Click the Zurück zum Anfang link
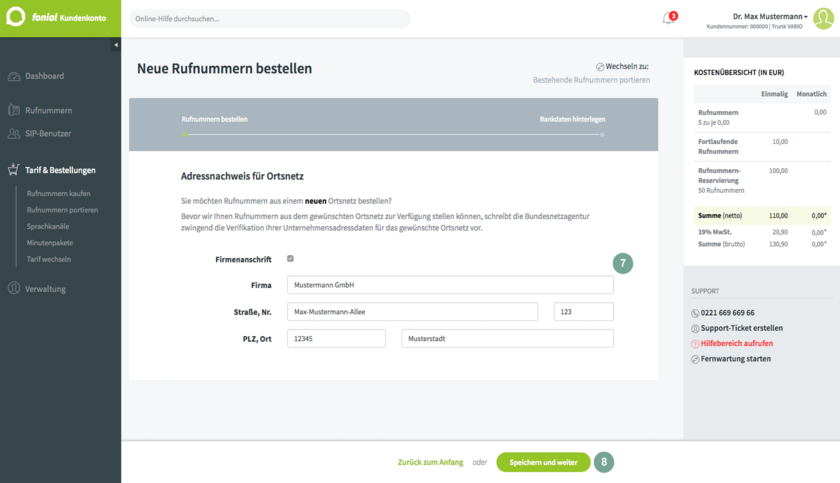Image resolution: width=840 pixels, height=483 pixels. click(430, 462)
